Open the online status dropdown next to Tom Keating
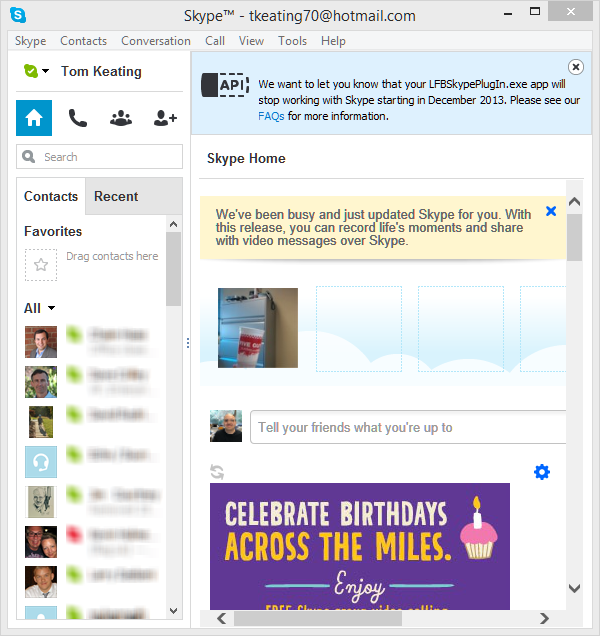The height and width of the screenshot is (637, 601). [x=36, y=71]
